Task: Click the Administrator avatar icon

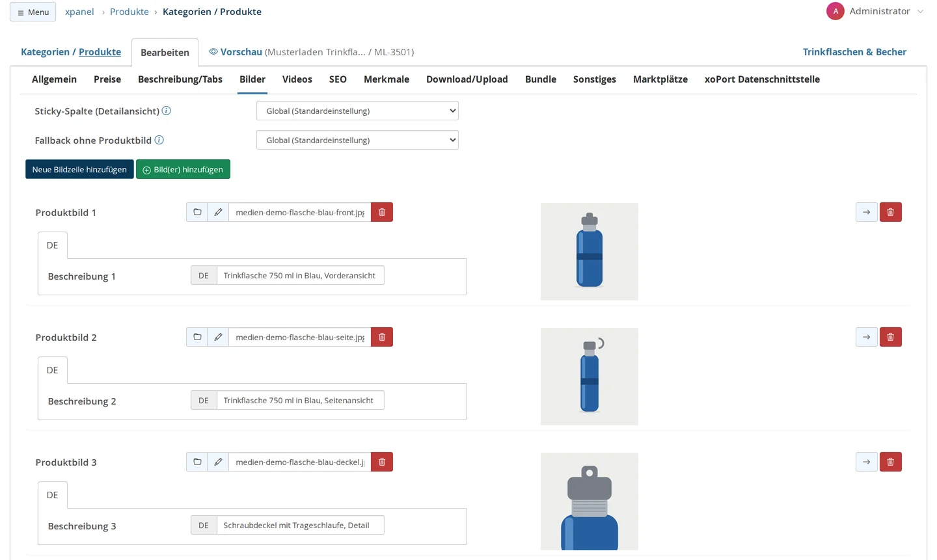Action: 835,11
